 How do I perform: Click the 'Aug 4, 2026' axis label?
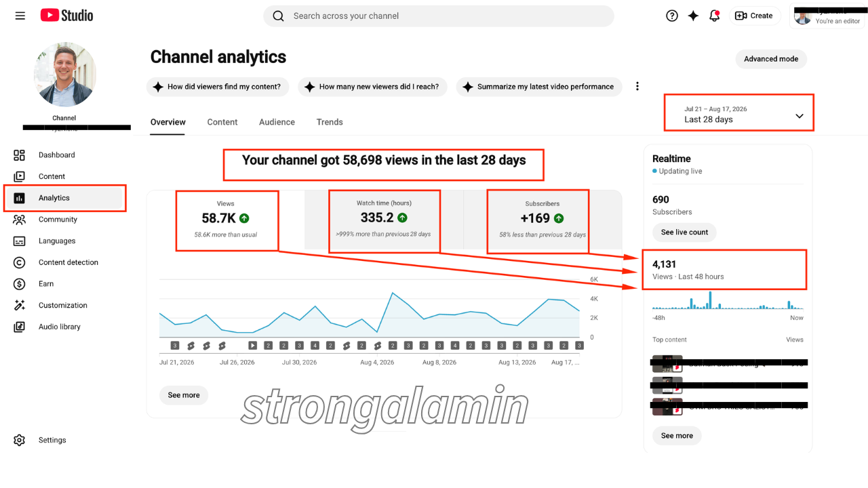coord(377,363)
